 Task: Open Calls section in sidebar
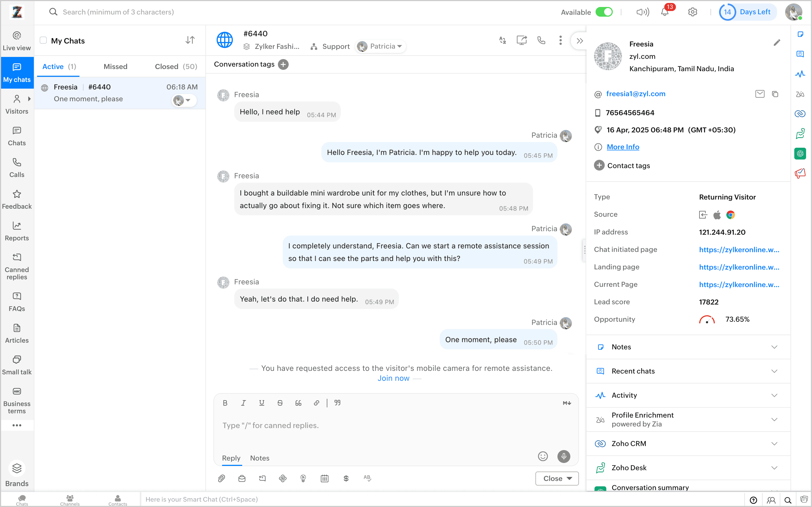tap(17, 168)
